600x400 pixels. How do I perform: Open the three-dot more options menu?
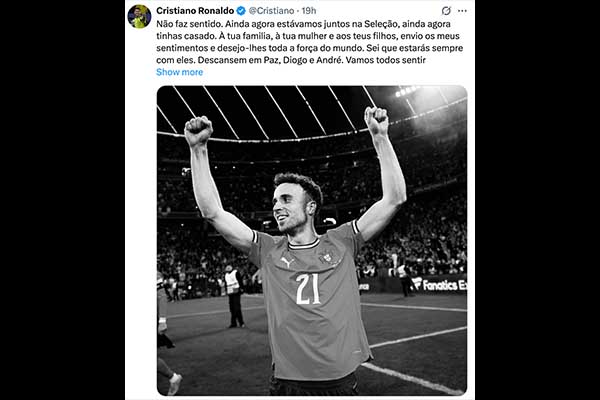click(x=462, y=11)
